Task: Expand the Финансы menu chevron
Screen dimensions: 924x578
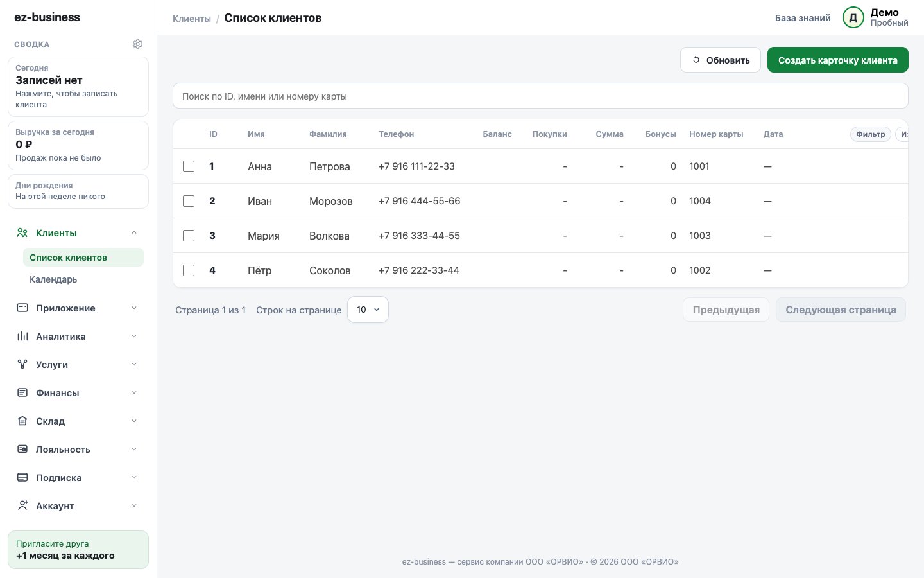Action: pos(134,393)
